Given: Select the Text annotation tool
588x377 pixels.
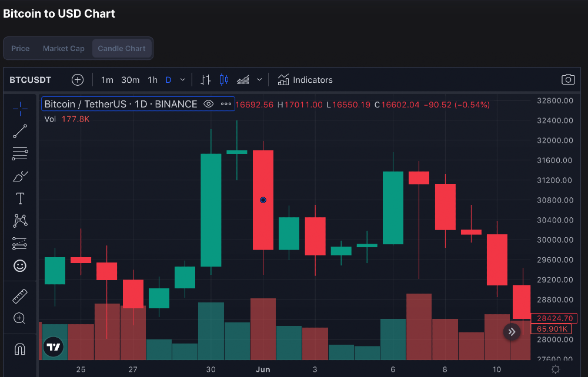Looking at the screenshot, I should (20, 198).
